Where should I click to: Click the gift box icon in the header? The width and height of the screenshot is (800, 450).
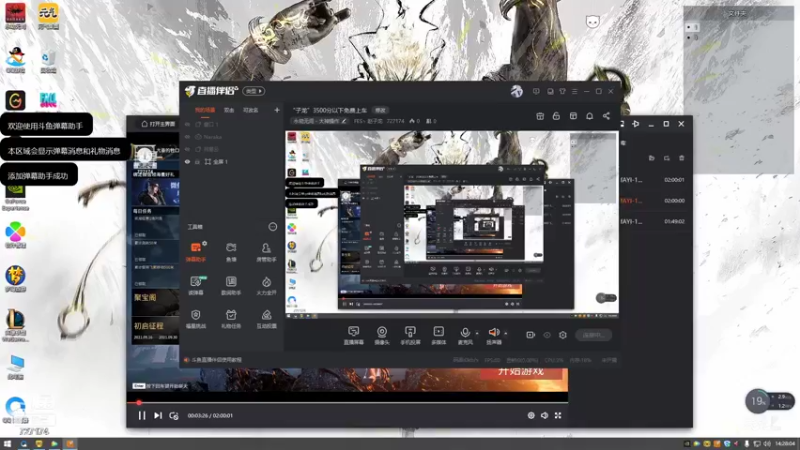click(540, 116)
